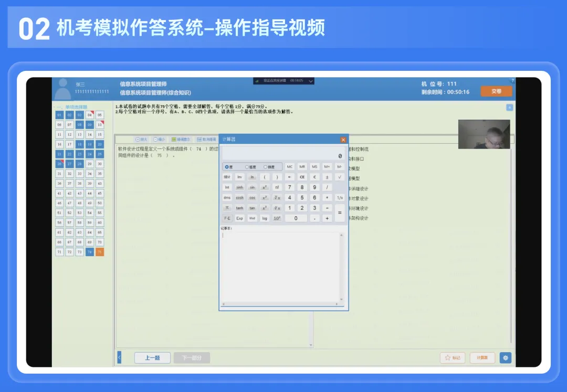Click the π constant key

(x=227, y=208)
